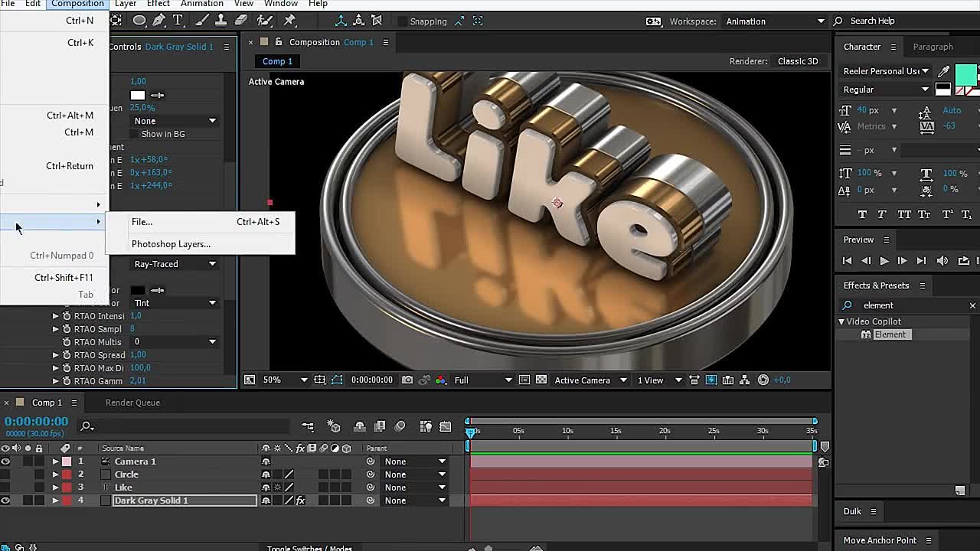The height and width of the screenshot is (551, 980).
Task: Expand the Circle layer properties
Action: (x=55, y=474)
